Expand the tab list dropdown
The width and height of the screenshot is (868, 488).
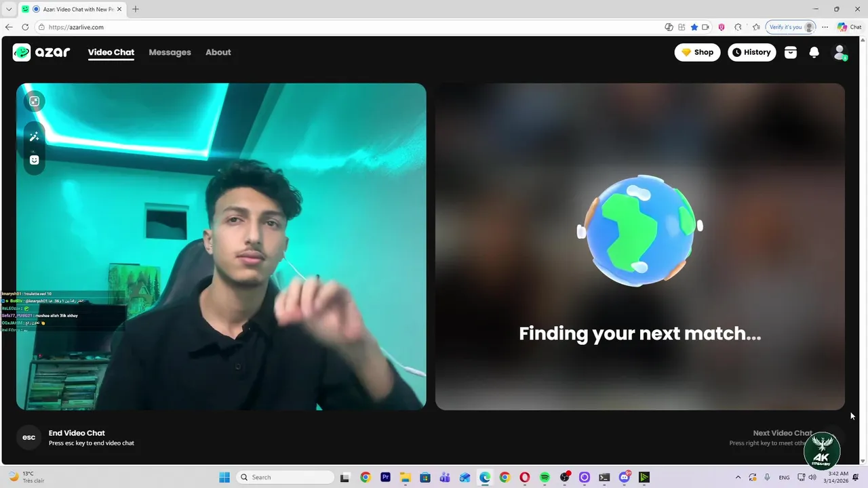(x=8, y=9)
